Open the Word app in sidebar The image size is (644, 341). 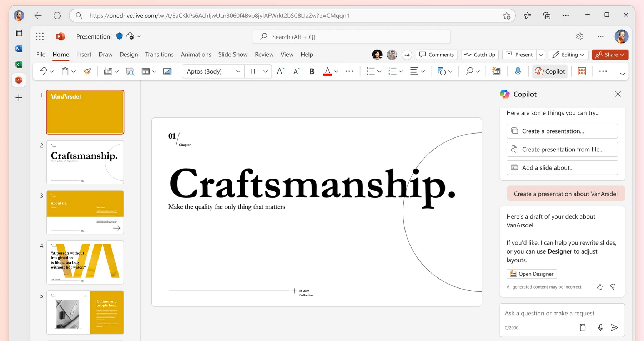(x=19, y=49)
